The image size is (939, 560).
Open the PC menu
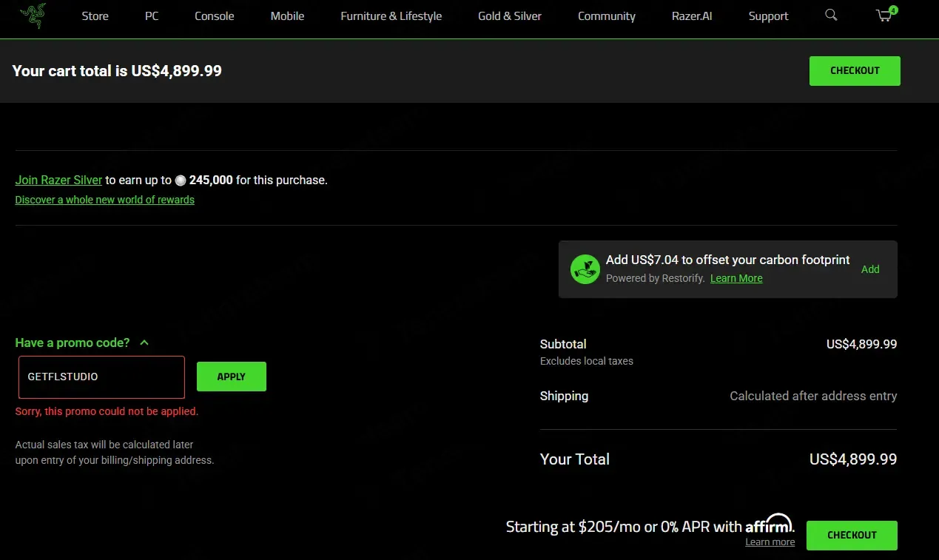click(x=152, y=16)
